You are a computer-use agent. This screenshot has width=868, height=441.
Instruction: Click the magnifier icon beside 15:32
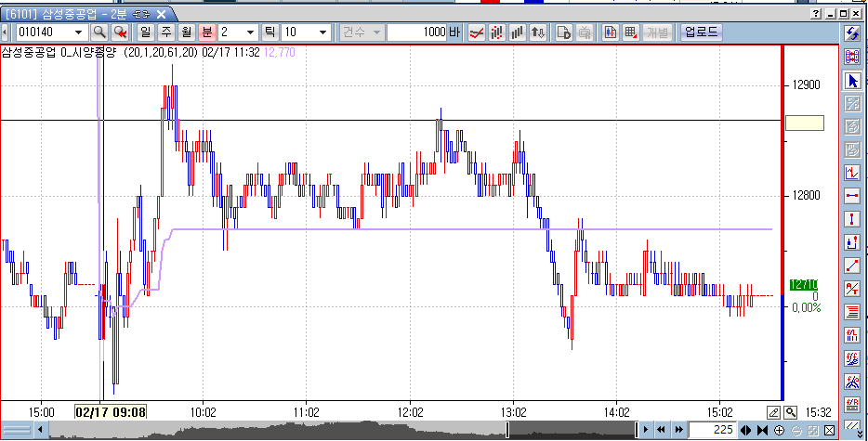[790, 412]
